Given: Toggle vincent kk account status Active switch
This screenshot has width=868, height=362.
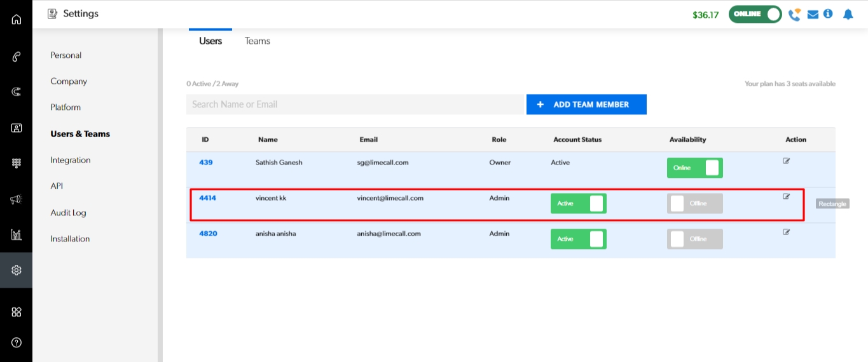Looking at the screenshot, I should [x=578, y=203].
